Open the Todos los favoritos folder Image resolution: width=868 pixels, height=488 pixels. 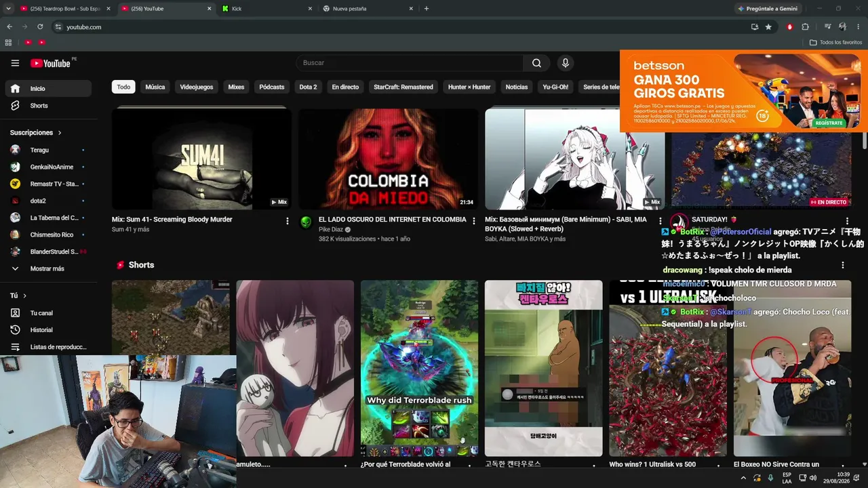[x=836, y=42]
